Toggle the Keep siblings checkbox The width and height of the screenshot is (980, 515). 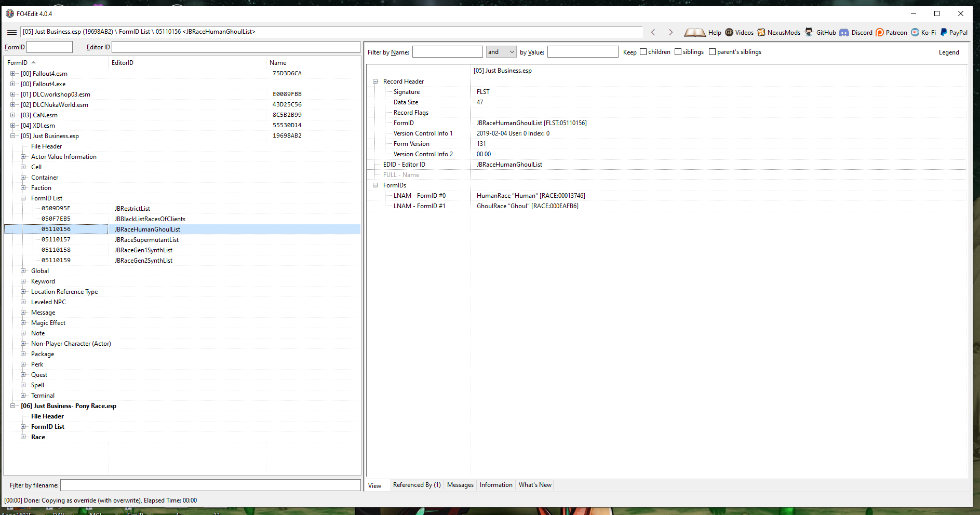(x=678, y=52)
